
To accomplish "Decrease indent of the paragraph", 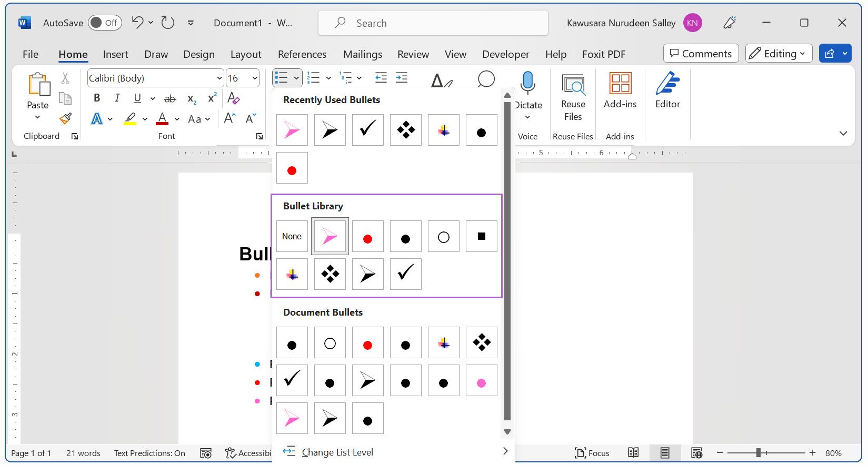I will [x=381, y=78].
